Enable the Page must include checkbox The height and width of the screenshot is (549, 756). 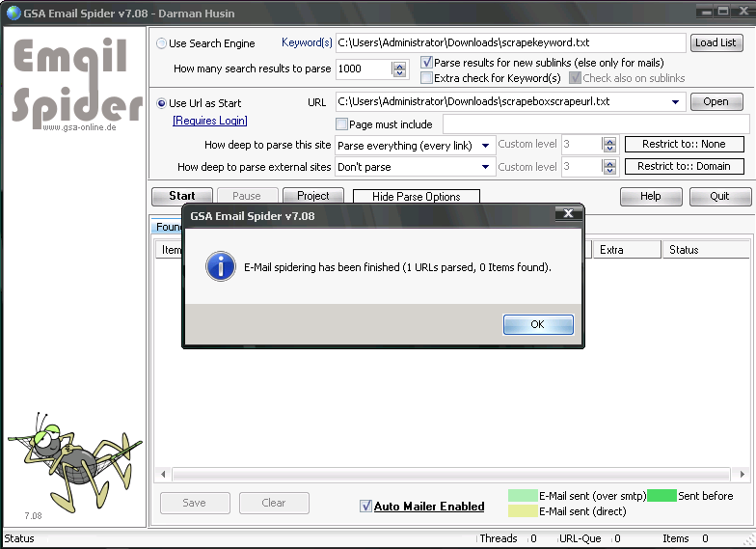click(341, 124)
